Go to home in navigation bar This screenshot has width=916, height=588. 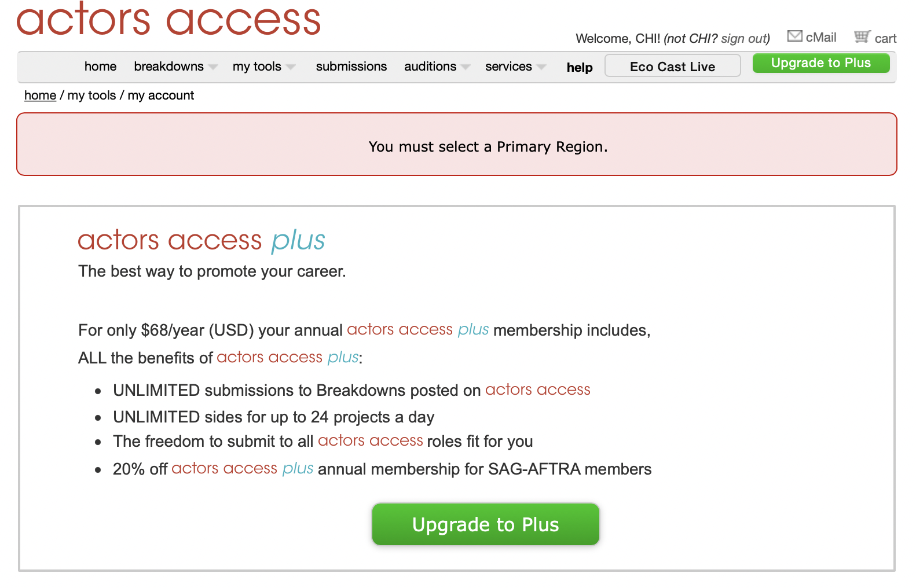tap(100, 67)
